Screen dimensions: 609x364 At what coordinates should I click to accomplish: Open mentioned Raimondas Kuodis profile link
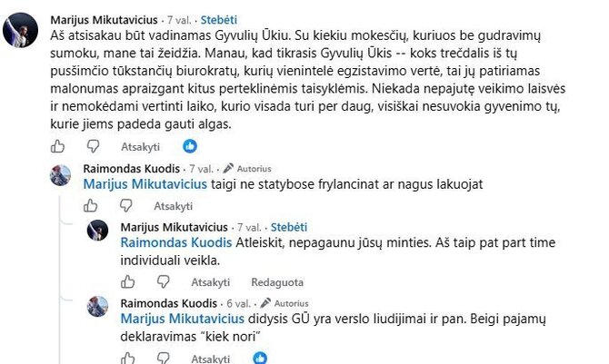click(x=176, y=242)
